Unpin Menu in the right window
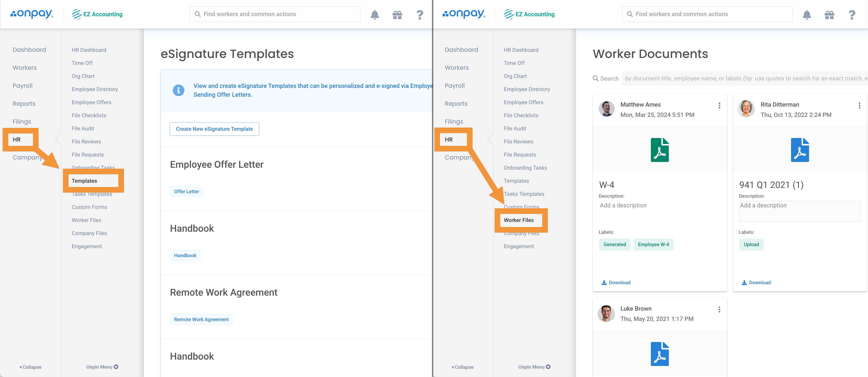Viewport: 868px width, 377px height. [x=534, y=367]
